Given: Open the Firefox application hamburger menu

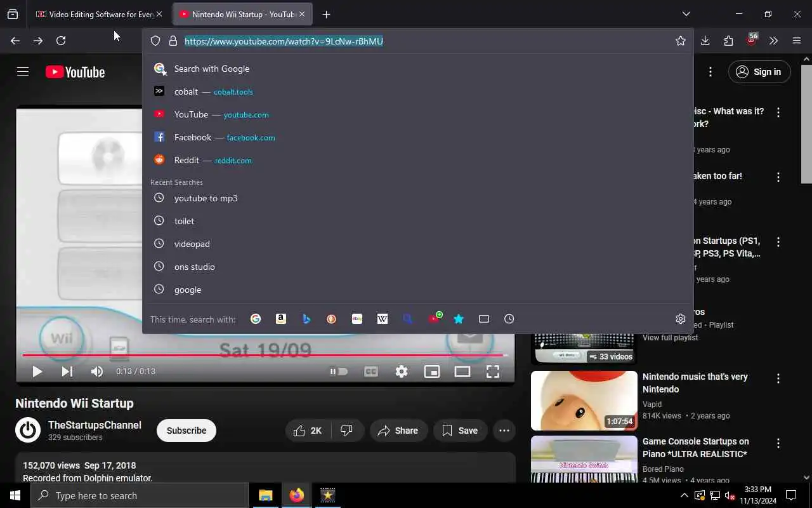Looking at the screenshot, I should pos(797,41).
